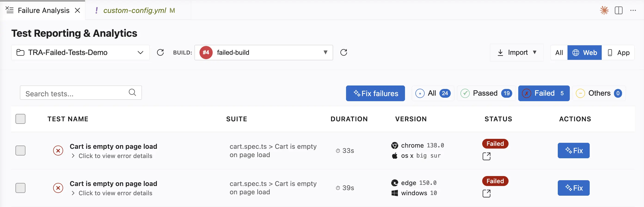Filter by Failed tests (5)

click(x=544, y=93)
